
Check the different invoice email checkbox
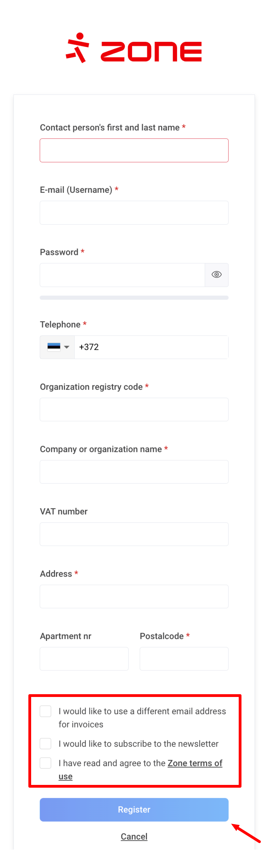(46, 711)
